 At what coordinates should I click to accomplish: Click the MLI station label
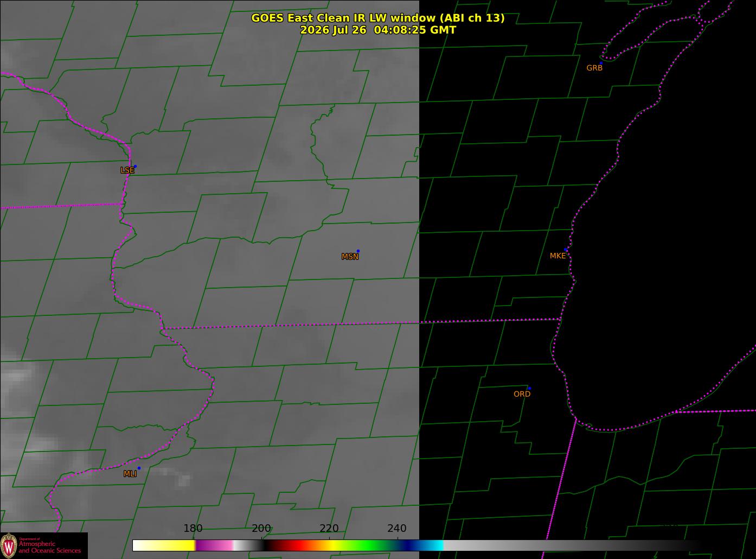click(x=130, y=474)
